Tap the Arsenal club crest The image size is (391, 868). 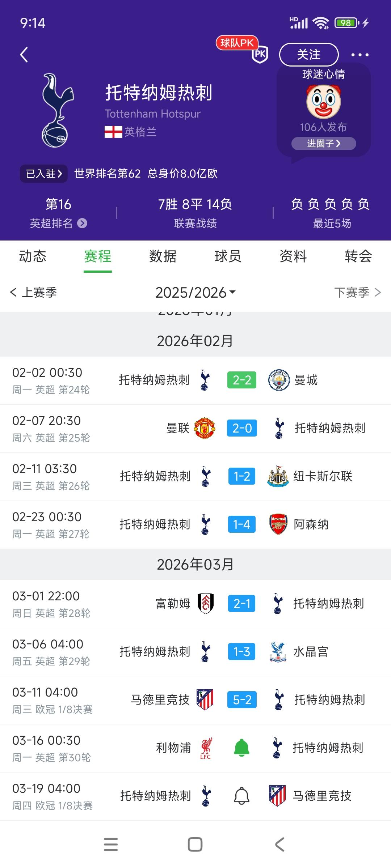click(278, 524)
